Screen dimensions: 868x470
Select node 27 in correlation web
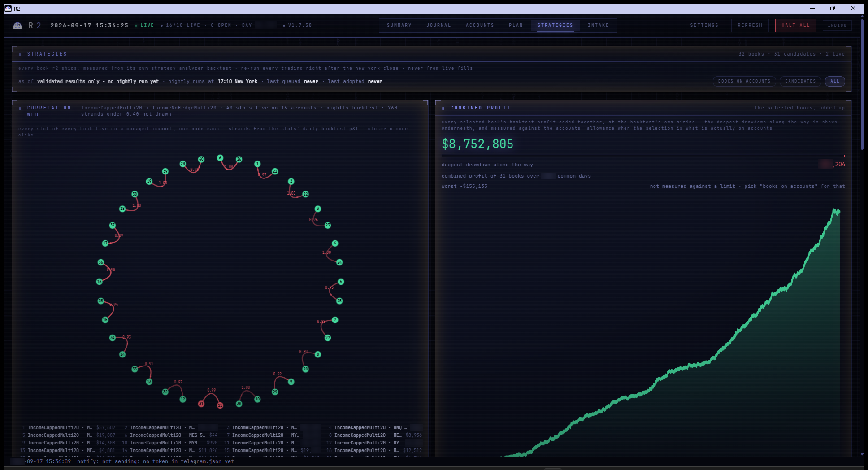point(328,338)
